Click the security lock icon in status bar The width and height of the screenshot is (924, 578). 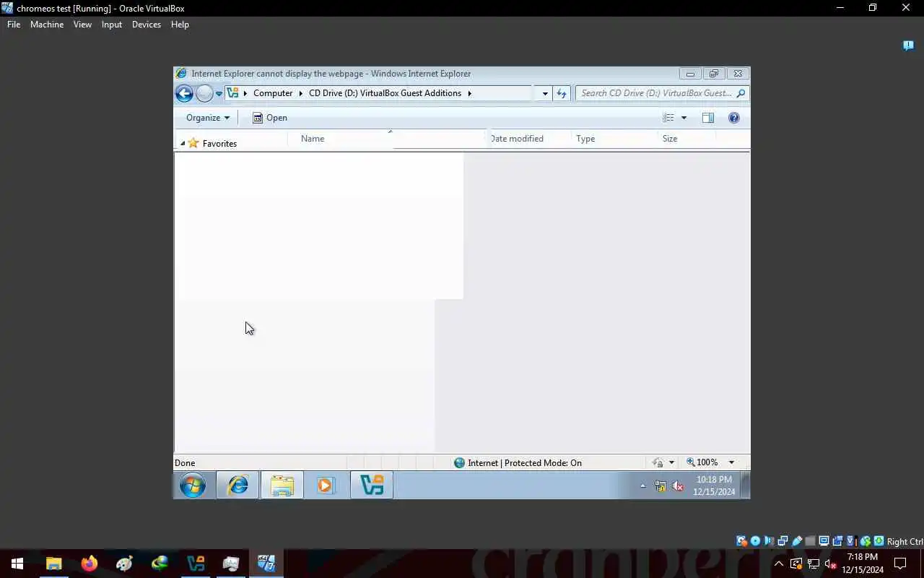658,463
